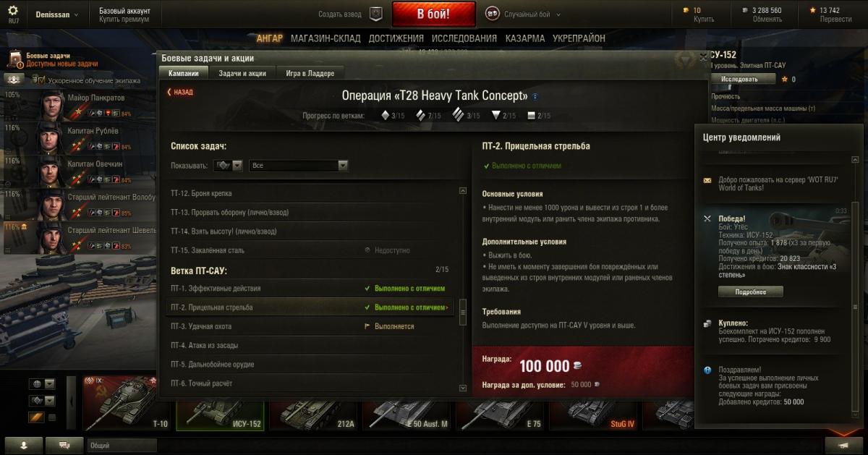Click the heavy tank branch progress icon 3/15
Screen dimensions: 868x455
pos(459,115)
